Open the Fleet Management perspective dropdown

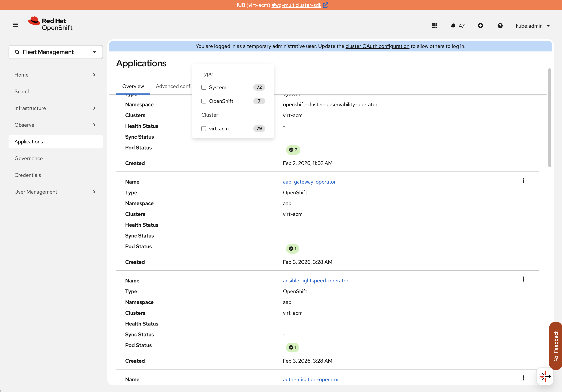(56, 52)
